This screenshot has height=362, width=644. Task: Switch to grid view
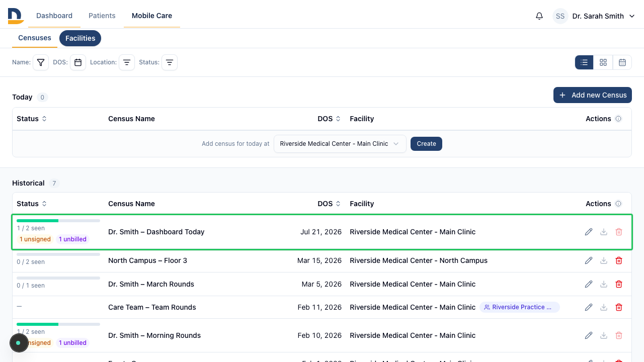(603, 62)
